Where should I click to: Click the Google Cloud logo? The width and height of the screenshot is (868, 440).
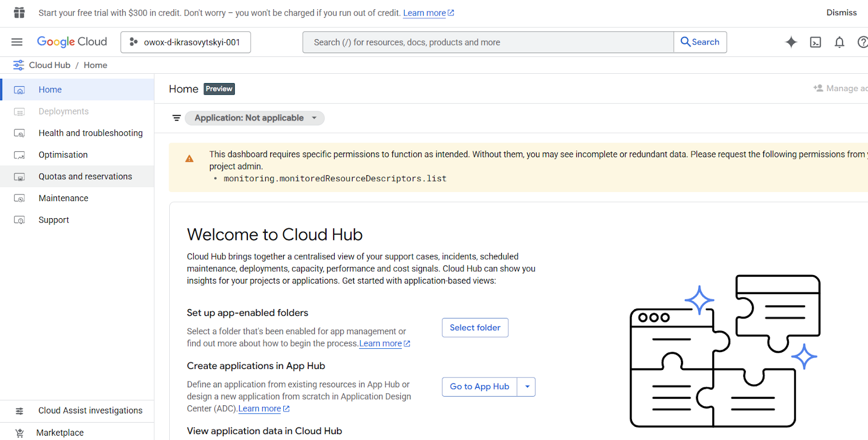(72, 42)
